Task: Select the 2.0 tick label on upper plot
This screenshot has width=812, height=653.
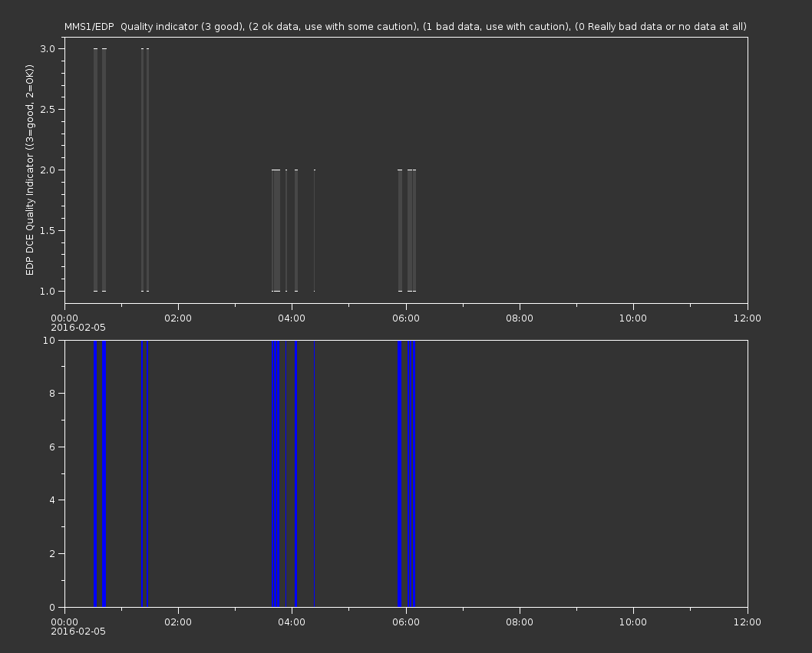Action: coord(48,170)
